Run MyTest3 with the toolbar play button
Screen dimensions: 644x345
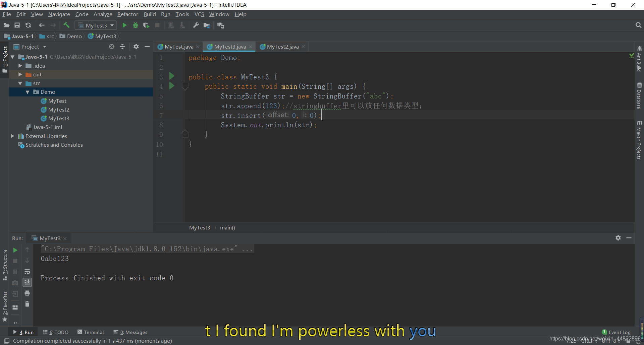click(x=124, y=25)
